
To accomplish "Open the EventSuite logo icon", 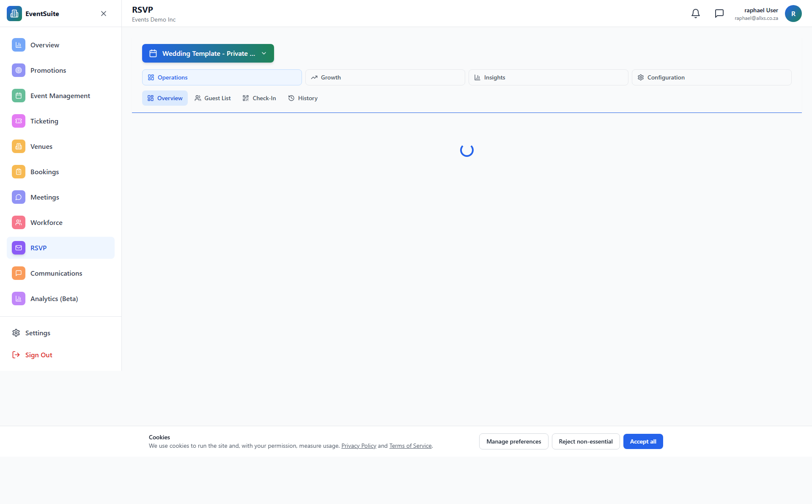I will coord(14,14).
